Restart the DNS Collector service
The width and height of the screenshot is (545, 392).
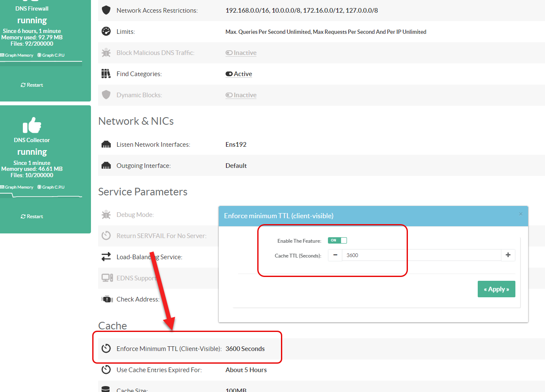32,217
